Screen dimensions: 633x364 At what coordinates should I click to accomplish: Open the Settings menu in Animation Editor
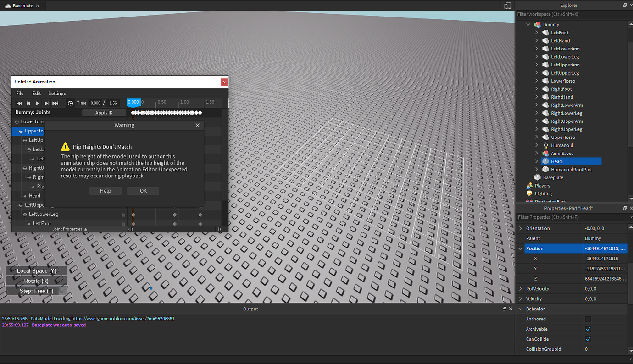[57, 94]
